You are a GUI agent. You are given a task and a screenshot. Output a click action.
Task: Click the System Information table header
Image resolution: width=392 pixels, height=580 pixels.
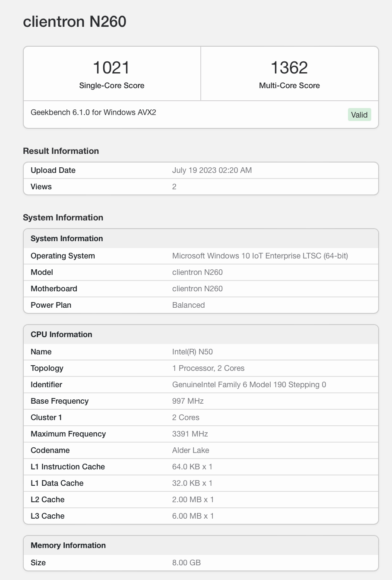coord(67,239)
